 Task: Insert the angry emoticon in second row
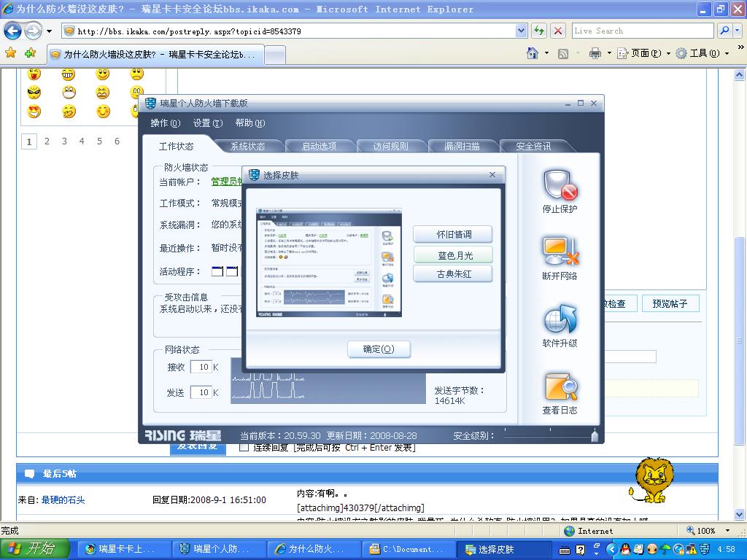coord(34,93)
